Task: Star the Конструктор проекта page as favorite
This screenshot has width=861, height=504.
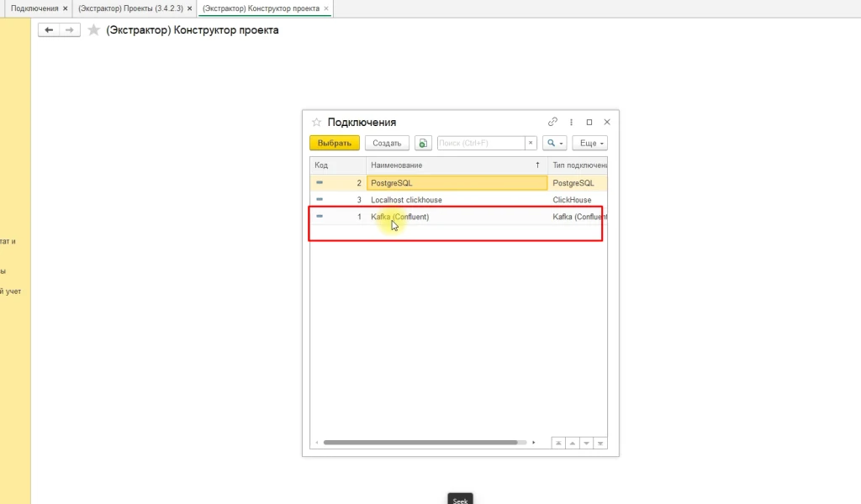Action: click(93, 30)
